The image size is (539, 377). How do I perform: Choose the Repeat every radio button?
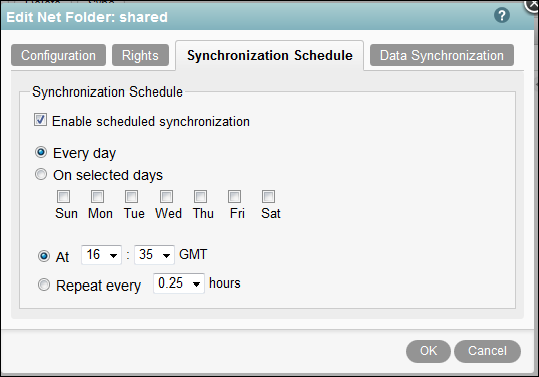coord(44,285)
